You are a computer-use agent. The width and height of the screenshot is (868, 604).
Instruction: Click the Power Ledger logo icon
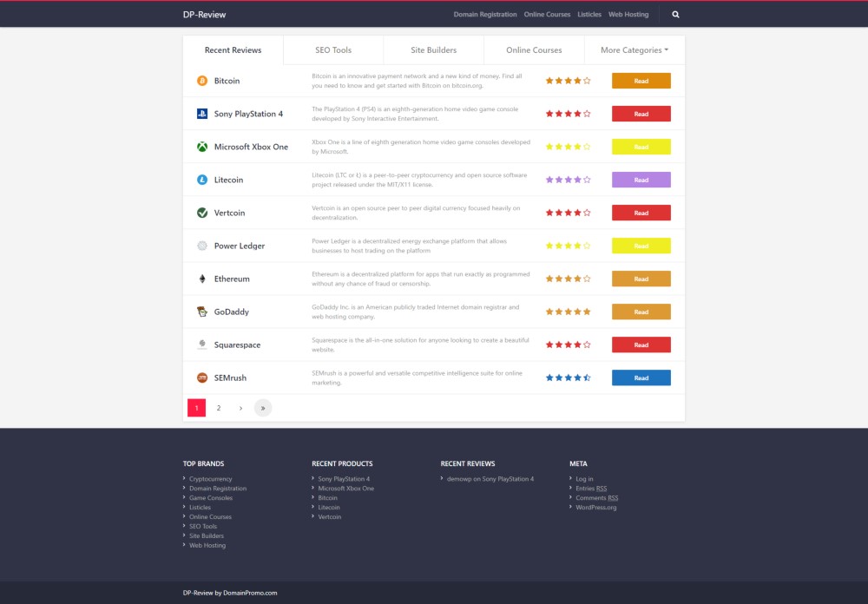click(x=202, y=246)
